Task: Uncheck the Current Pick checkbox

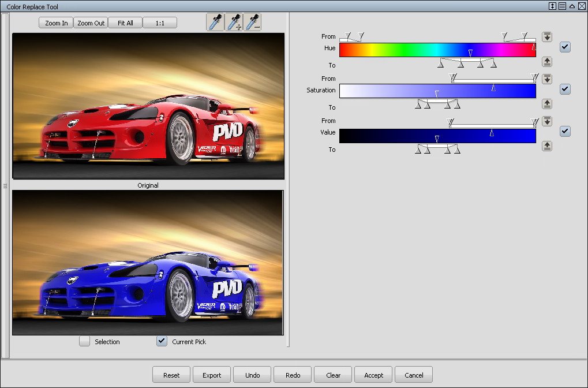Action: pos(162,341)
